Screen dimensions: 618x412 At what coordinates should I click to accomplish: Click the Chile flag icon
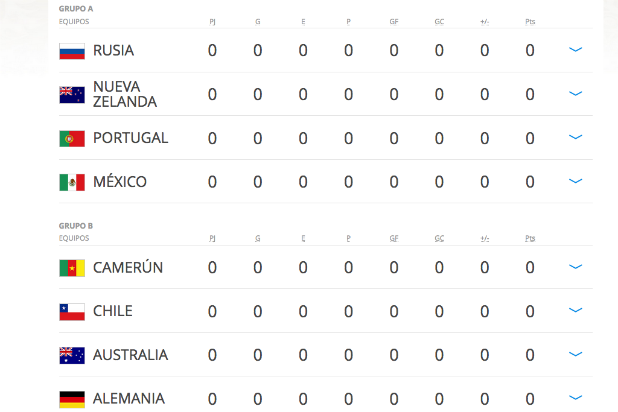72,311
